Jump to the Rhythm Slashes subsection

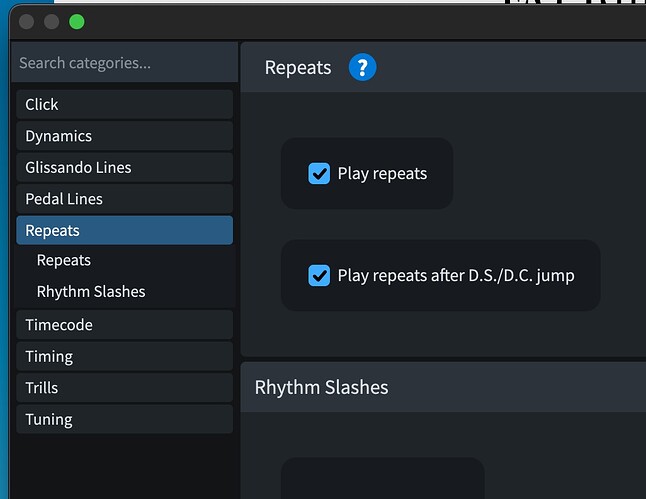91,292
